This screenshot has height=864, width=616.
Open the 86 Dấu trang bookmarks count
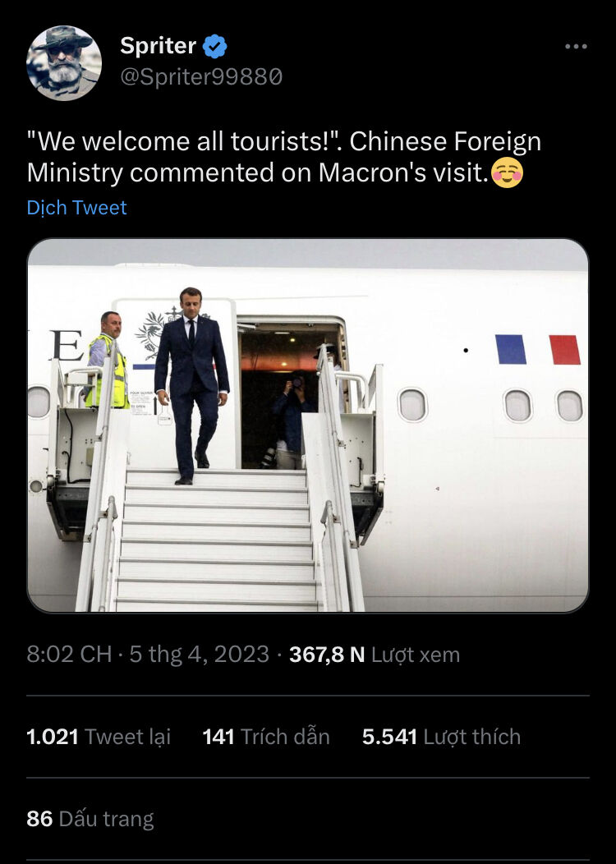[x=90, y=819]
